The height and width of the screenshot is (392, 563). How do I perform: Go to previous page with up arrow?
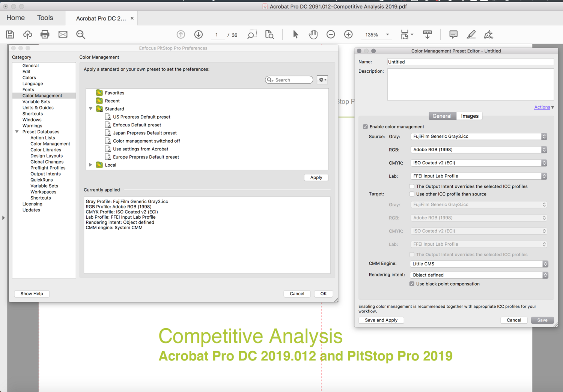[181, 35]
